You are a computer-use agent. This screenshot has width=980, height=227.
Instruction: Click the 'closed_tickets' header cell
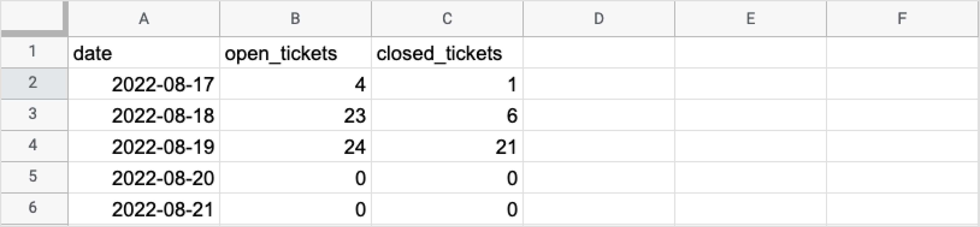447,53
